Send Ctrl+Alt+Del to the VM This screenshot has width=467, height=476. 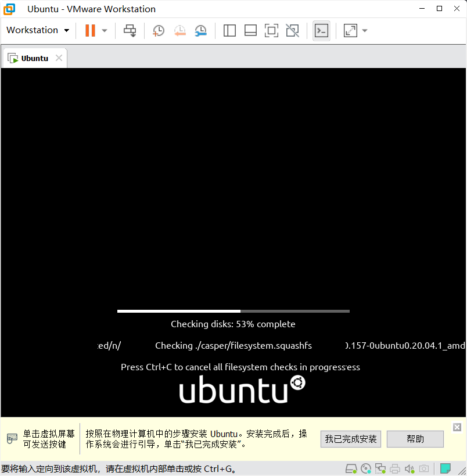coord(130,30)
